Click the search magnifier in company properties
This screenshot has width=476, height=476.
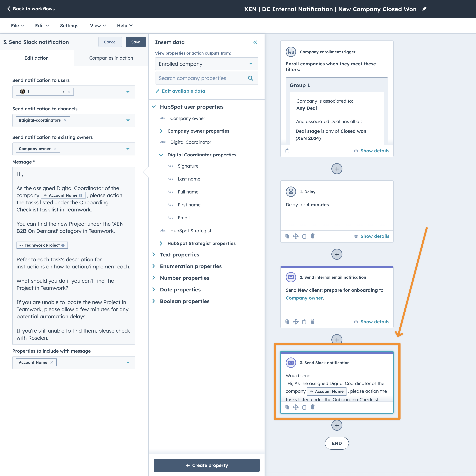click(251, 78)
